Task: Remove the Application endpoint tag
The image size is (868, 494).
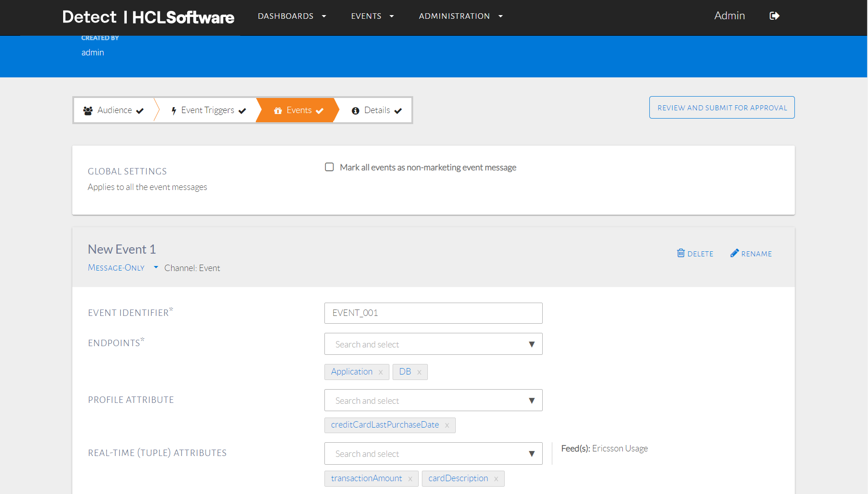Action: pyautogui.click(x=381, y=372)
